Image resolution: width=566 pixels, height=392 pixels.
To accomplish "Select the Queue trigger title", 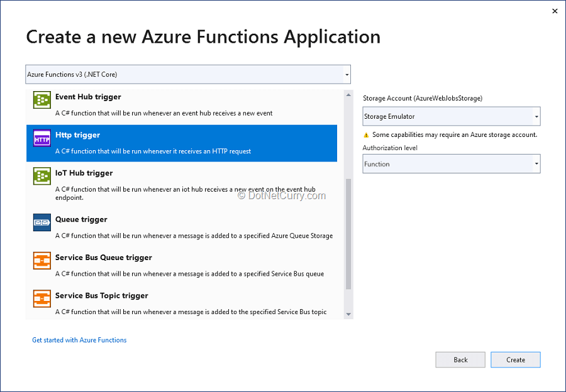I will 81,219.
